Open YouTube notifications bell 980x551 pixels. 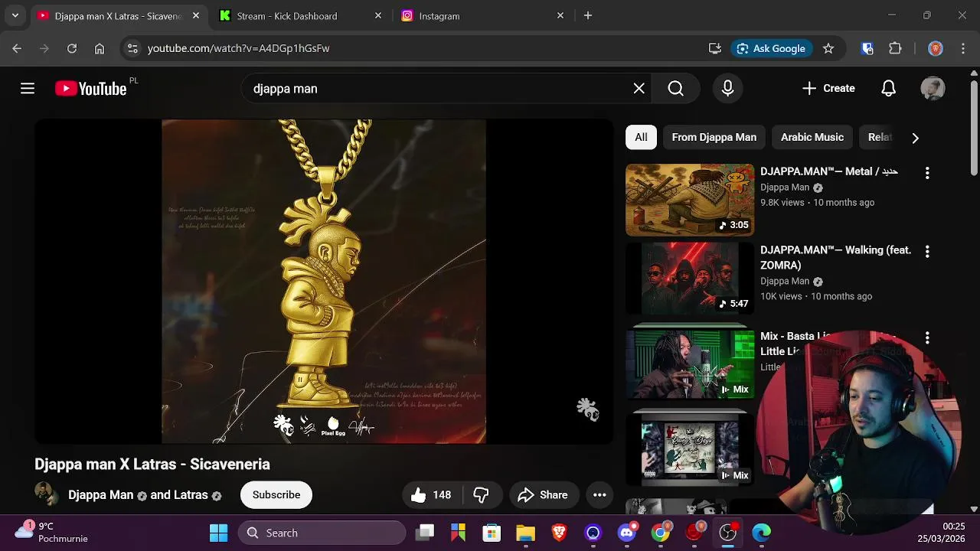[888, 89]
